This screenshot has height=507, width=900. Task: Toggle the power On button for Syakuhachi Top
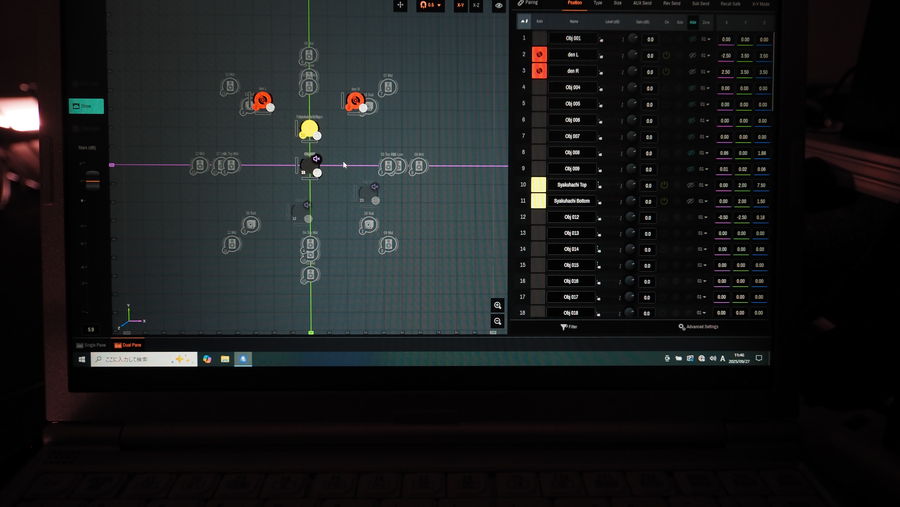[666, 185]
